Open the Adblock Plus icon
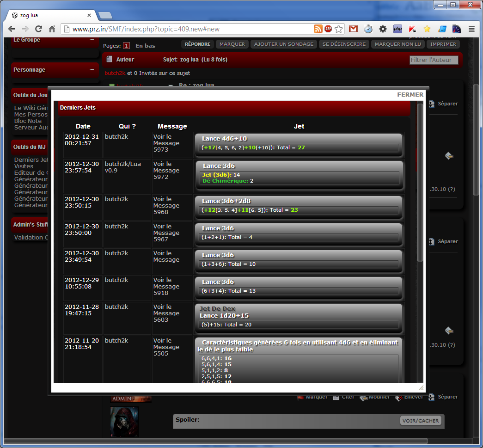The width and height of the screenshot is (483, 448). pos(328,29)
